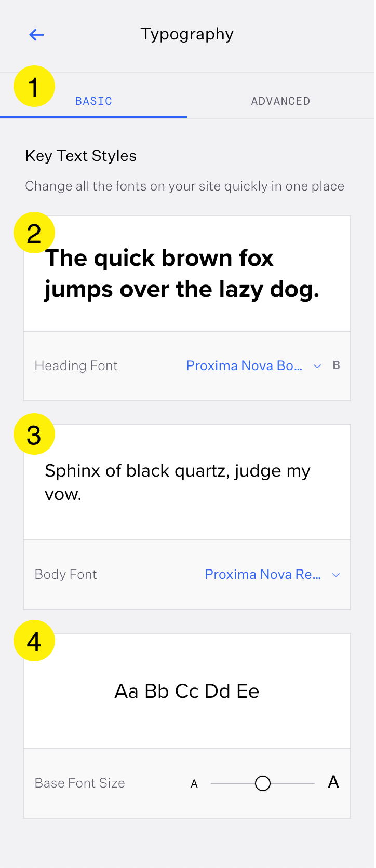Click the Base Font Size slider handle
Screen dimensions: 376x868
(x=263, y=783)
